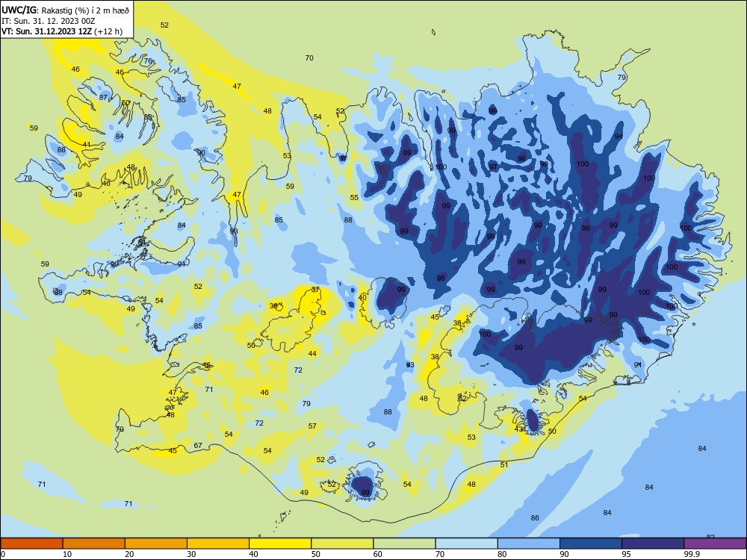Click the '40' value beside the small glacier
Viewport: 747px width, 560px height.
click(362, 298)
